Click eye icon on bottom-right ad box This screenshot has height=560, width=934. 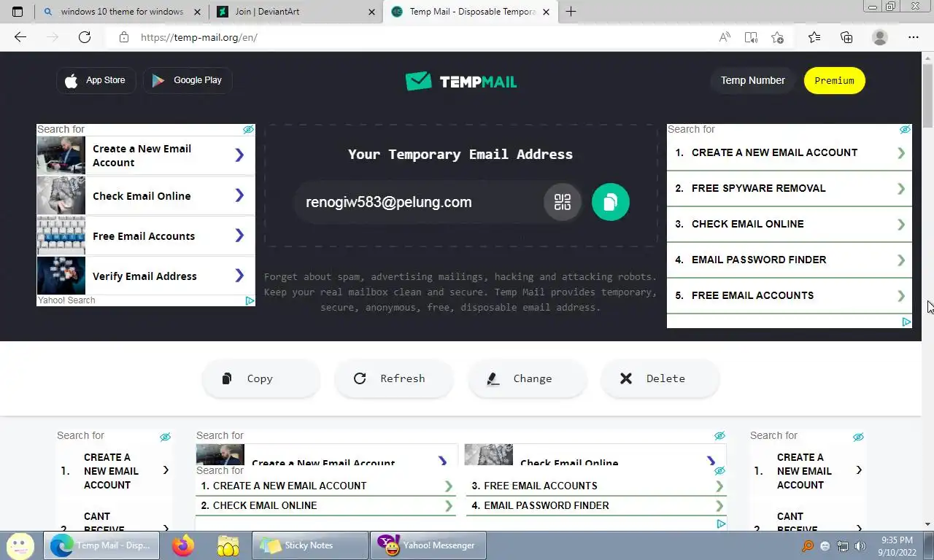(858, 437)
